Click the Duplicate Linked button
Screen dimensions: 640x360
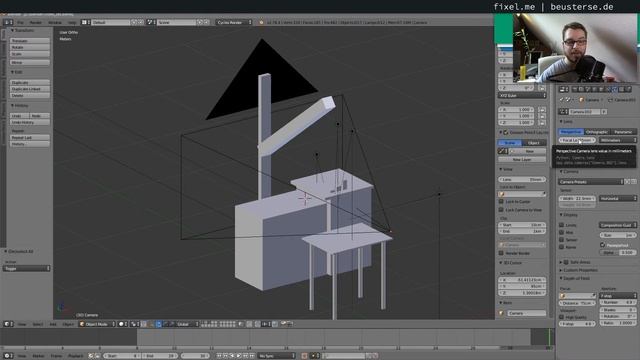[30, 89]
